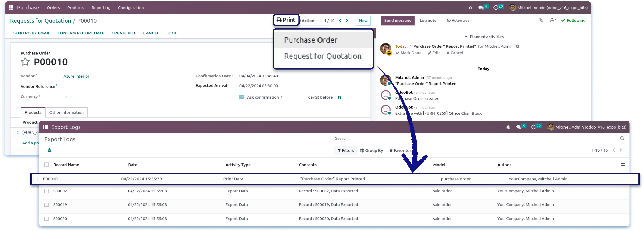The height and width of the screenshot is (231, 644).
Task: Switch to Other Information tab
Action: point(67,112)
